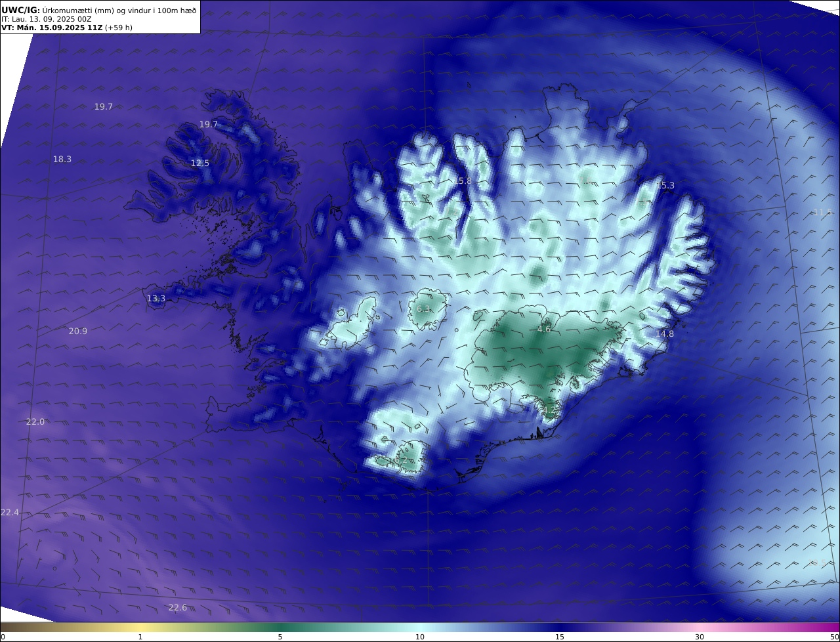The width and height of the screenshot is (840, 642).
Task: Click the 4.2 value near the south coast
Action: (x=549, y=410)
